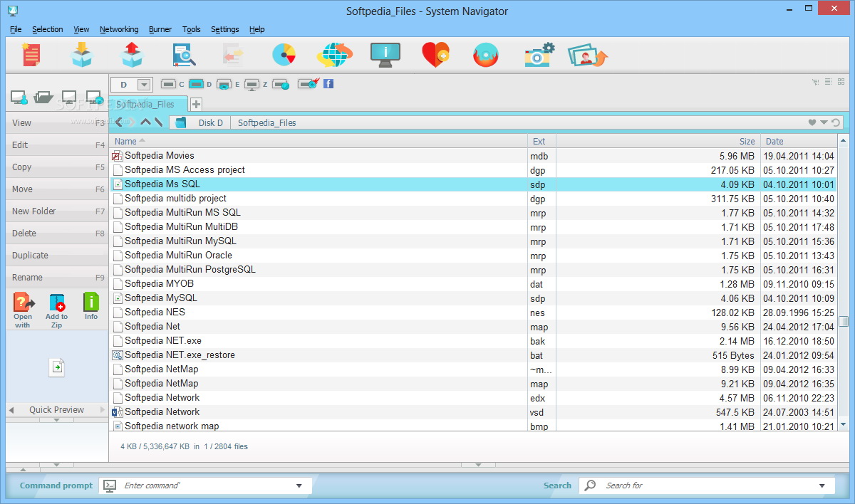Open the drive selector D dropdown
This screenshot has width=855, height=504.
click(x=144, y=85)
